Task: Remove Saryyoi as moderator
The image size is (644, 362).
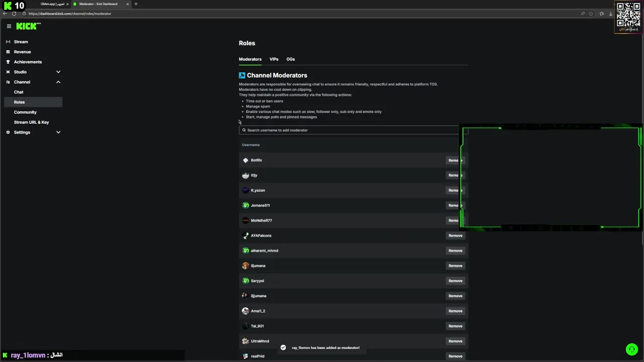Action: (x=455, y=281)
